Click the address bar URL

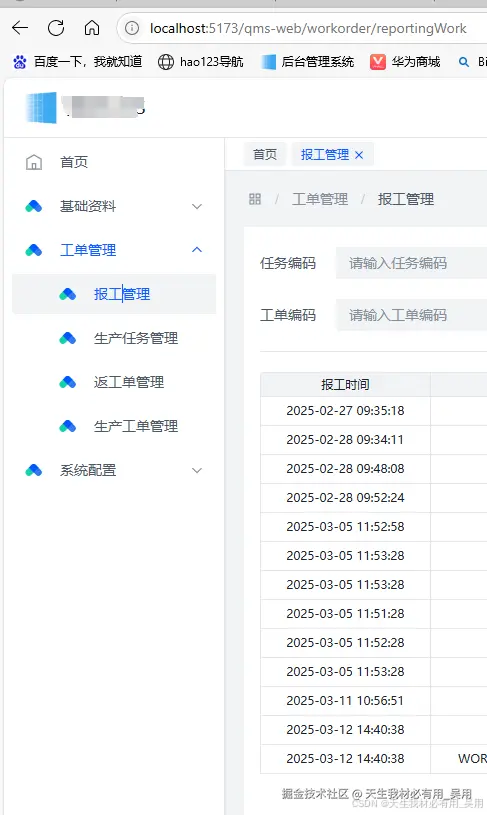[308, 28]
